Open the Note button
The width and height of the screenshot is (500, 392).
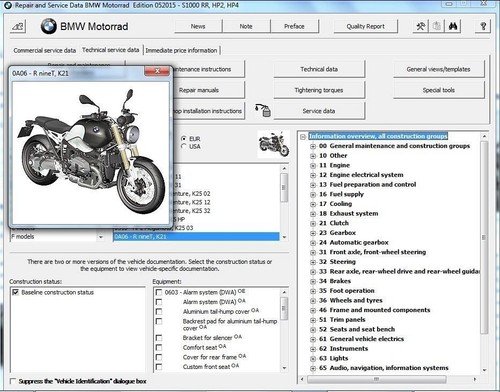click(246, 26)
